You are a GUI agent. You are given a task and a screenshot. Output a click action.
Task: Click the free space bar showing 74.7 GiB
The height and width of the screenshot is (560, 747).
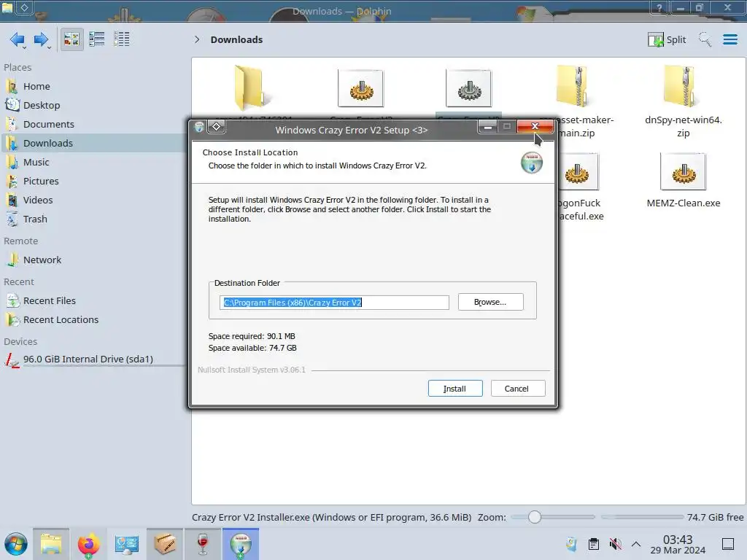641,517
